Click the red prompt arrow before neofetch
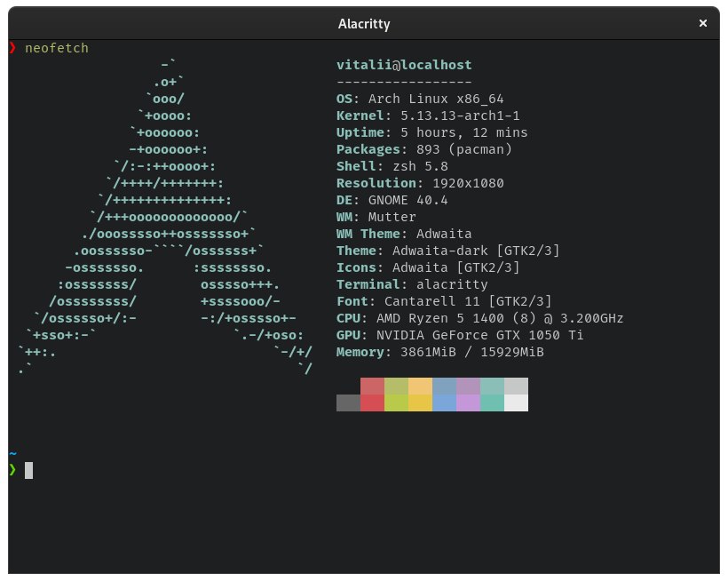This screenshot has height=582, width=728. click(12, 47)
